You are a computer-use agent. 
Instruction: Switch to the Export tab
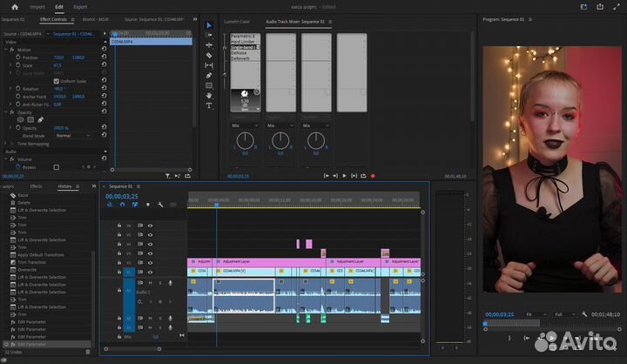(x=80, y=6)
